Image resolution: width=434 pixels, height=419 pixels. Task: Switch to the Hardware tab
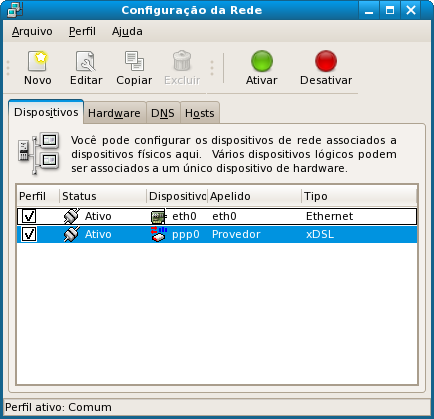(x=114, y=113)
